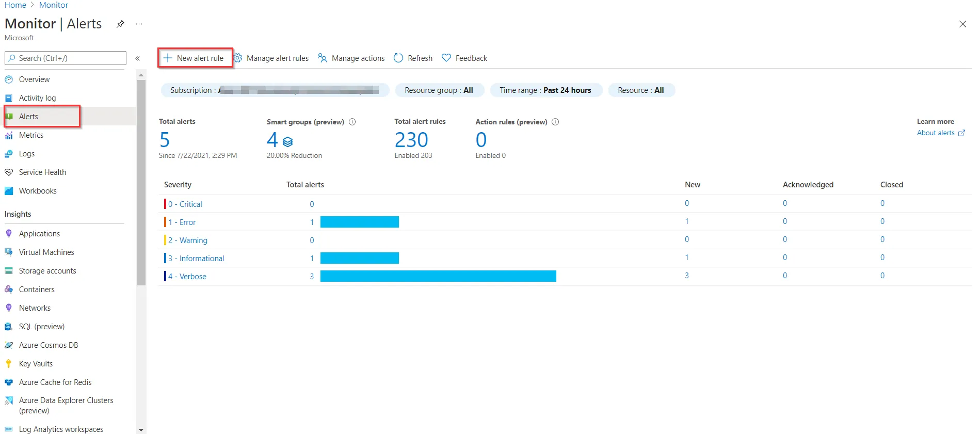Open the Workbooks menu item
Viewport: 980px width, 434px height.
(x=38, y=191)
